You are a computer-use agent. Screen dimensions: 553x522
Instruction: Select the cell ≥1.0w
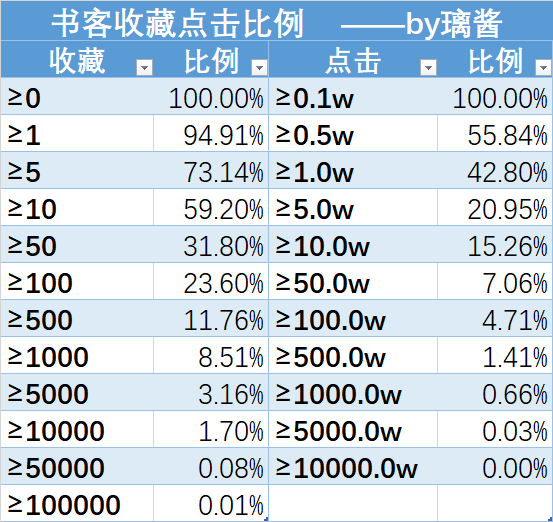pyautogui.click(x=353, y=170)
